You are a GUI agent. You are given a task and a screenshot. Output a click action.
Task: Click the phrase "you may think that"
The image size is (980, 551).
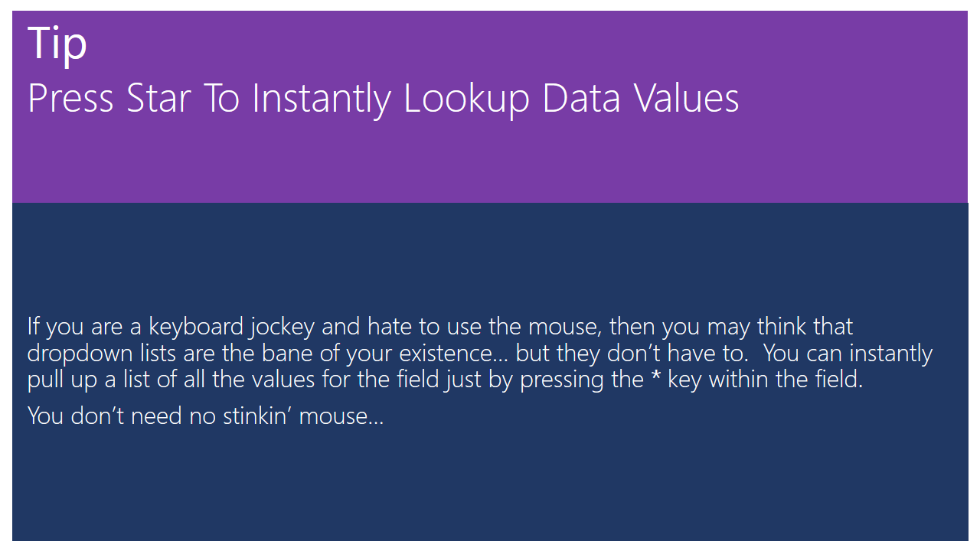pos(757,328)
